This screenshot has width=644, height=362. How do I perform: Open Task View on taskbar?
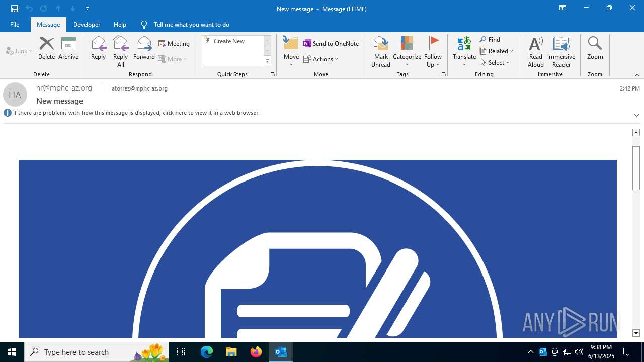[181, 352]
